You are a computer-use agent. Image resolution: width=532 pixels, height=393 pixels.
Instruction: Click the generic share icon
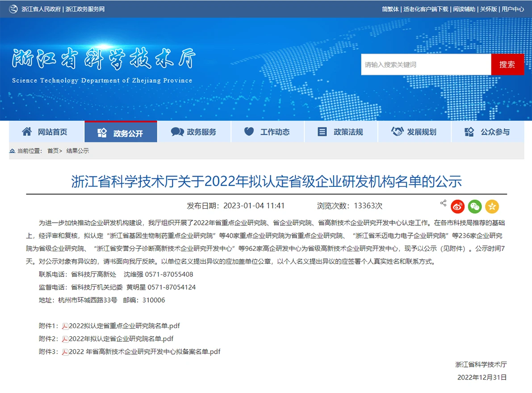(443, 203)
